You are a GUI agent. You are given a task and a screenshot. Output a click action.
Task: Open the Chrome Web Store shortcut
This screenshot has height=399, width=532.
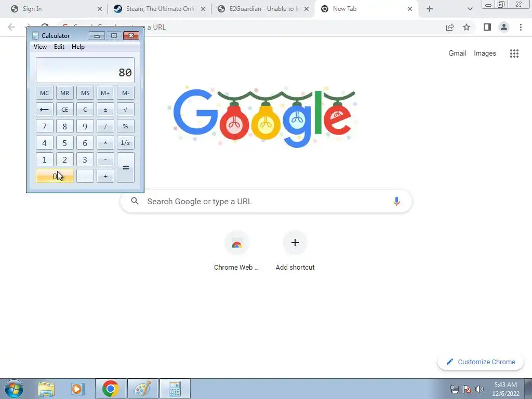click(x=236, y=251)
